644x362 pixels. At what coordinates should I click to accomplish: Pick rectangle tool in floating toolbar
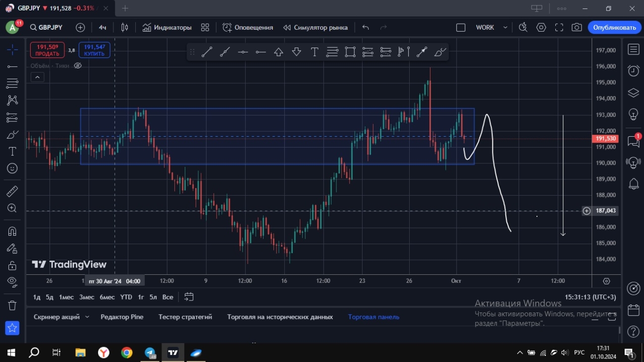point(350,52)
